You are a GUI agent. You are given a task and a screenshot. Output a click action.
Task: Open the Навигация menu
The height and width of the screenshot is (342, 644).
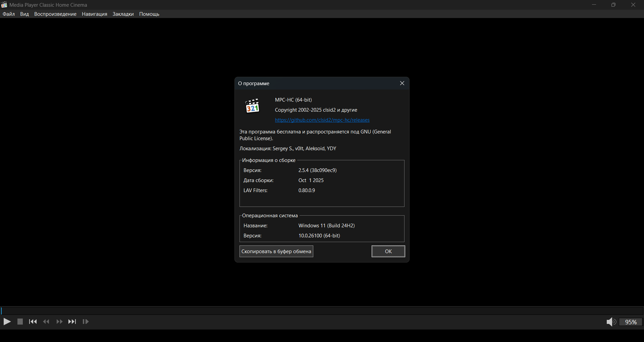(x=95, y=14)
